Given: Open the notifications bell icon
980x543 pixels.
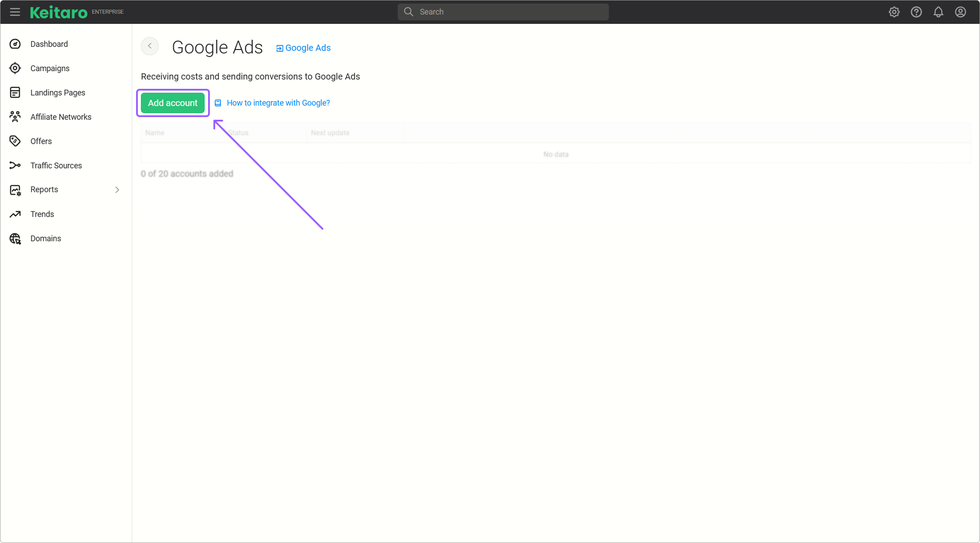Looking at the screenshot, I should 938,12.
